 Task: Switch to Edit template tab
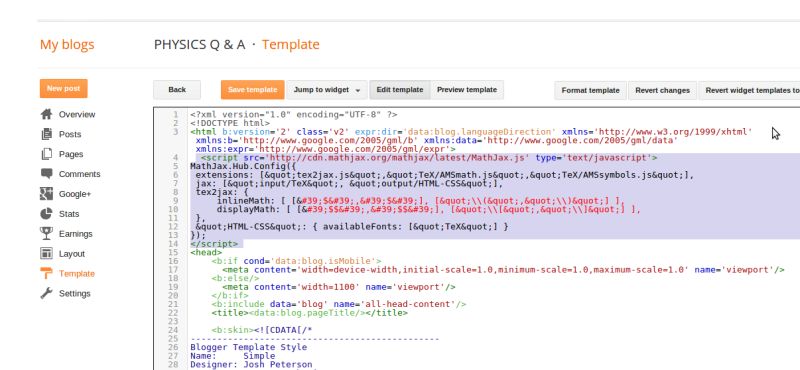pos(399,90)
